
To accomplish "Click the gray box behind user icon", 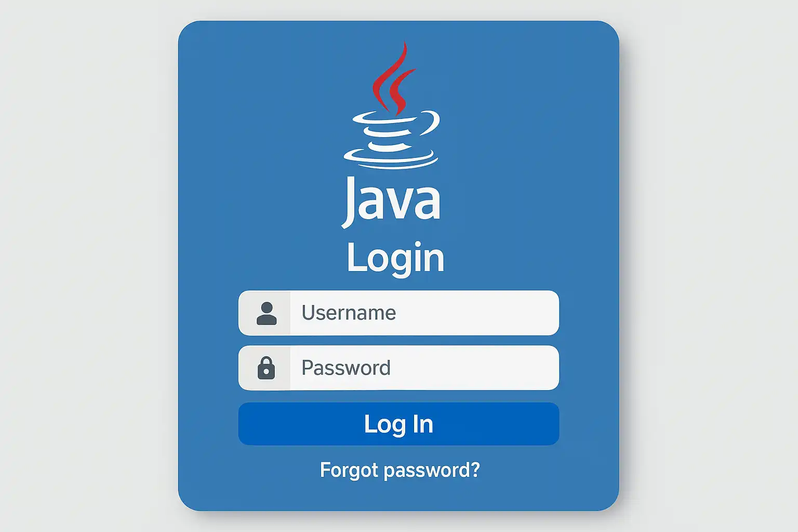I will click(x=264, y=313).
